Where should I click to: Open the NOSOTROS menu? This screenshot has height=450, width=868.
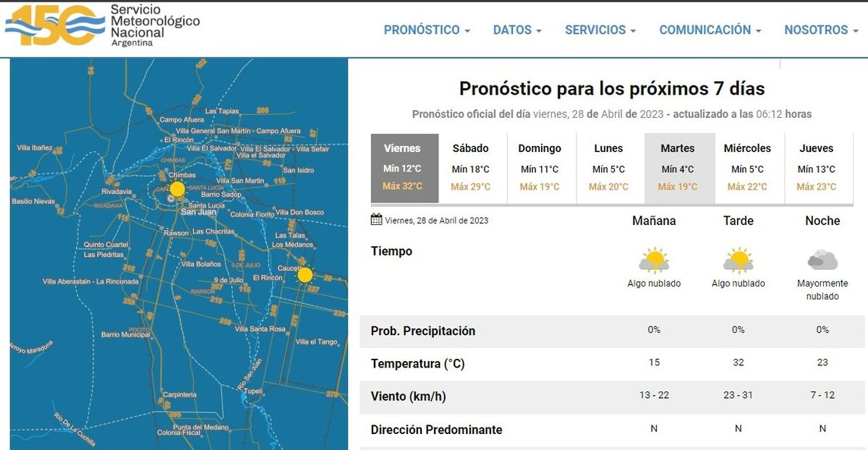[x=821, y=30]
